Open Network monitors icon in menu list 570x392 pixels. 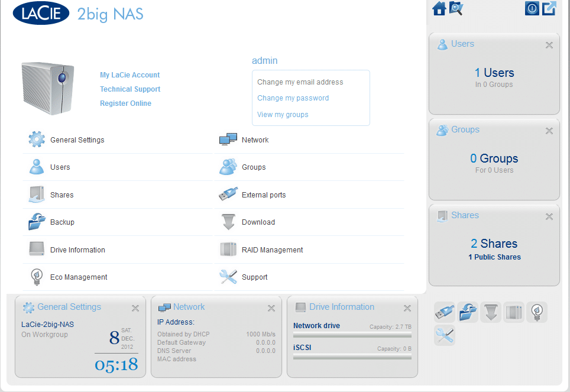coord(228,140)
